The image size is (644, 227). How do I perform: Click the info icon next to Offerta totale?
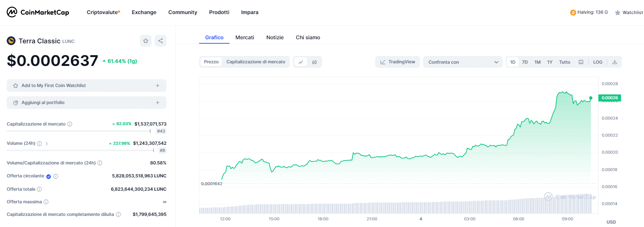(x=39, y=189)
